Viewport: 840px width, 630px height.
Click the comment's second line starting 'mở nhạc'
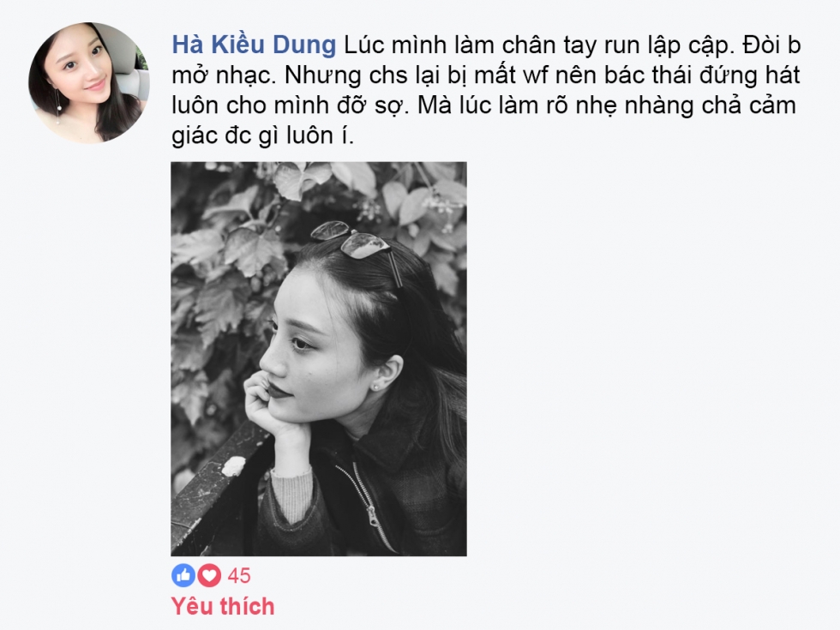[x=485, y=75]
